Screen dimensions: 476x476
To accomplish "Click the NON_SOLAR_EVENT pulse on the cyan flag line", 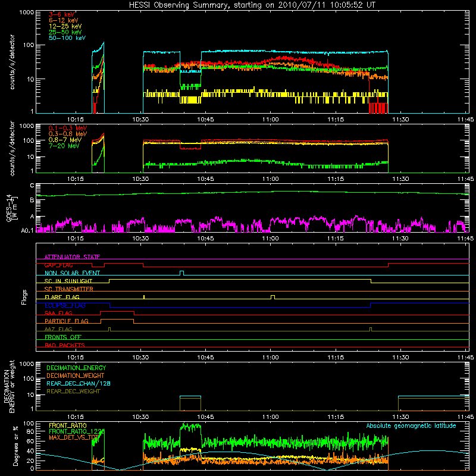I will (x=181, y=273).
